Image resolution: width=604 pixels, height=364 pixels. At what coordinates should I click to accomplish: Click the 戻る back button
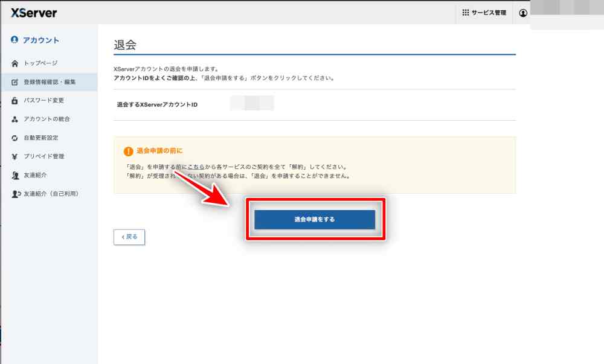(x=129, y=237)
